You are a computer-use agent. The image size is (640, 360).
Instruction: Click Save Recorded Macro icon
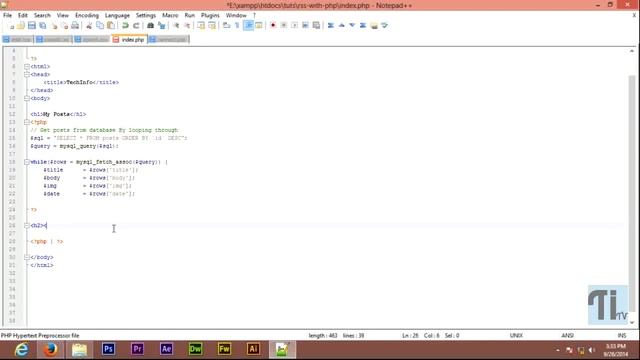[x=316, y=26]
